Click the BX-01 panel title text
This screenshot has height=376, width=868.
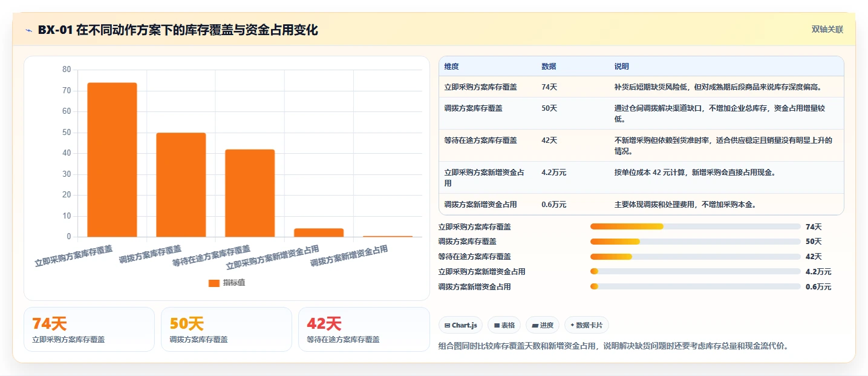pyautogui.click(x=178, y=30)
